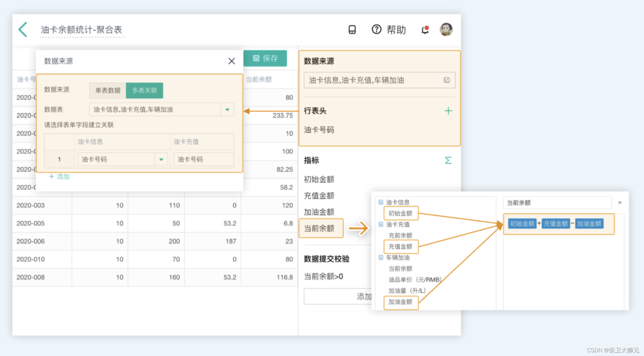Image resolution: width=644 pixels, height=356 pixels.
Task: Click the sigma icon beside 指标
Action: coord(448,160)
